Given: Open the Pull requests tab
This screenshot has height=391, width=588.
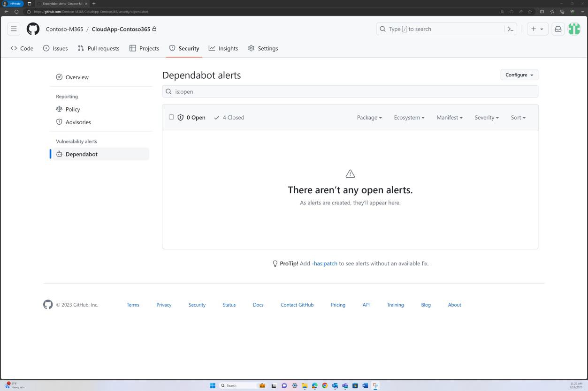Looking at the screenshot, I should tap(99, 48).
